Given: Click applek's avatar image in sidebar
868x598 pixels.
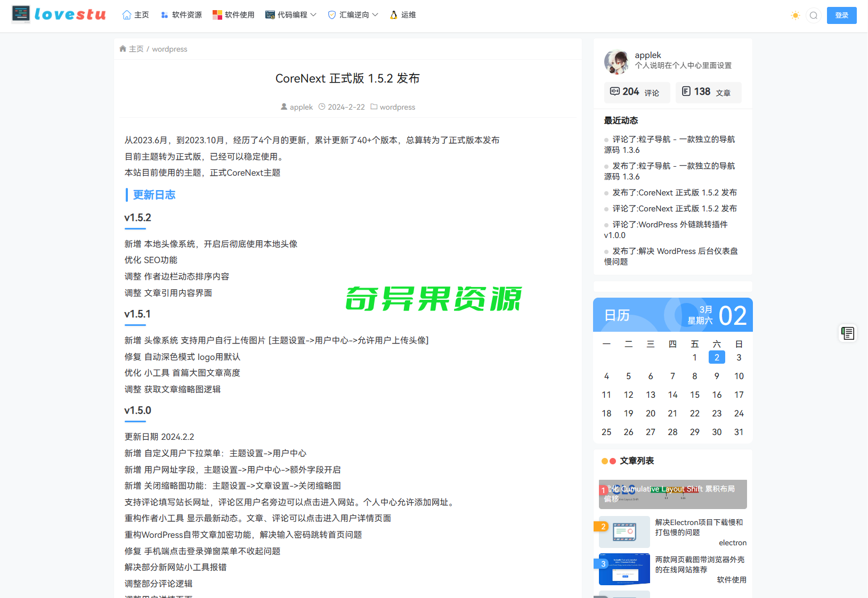Looking at the screenshot, I should click(616, 61).
